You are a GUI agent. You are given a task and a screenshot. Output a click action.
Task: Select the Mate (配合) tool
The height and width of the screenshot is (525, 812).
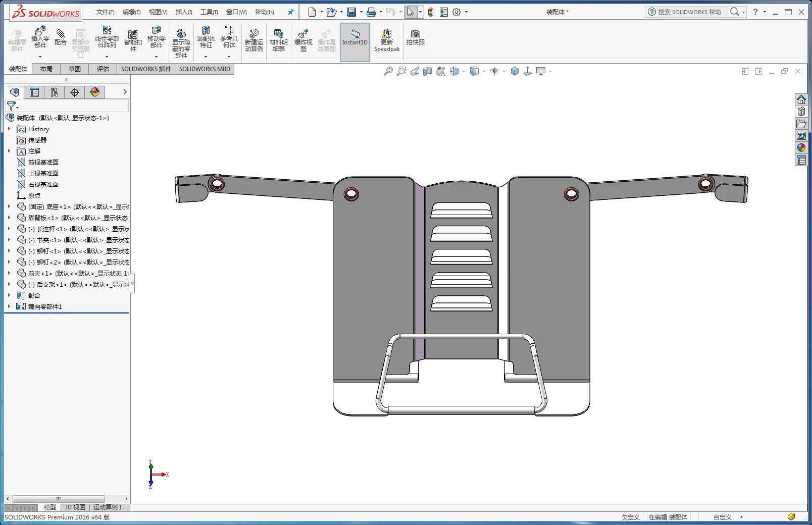click(x=61, y=38)
